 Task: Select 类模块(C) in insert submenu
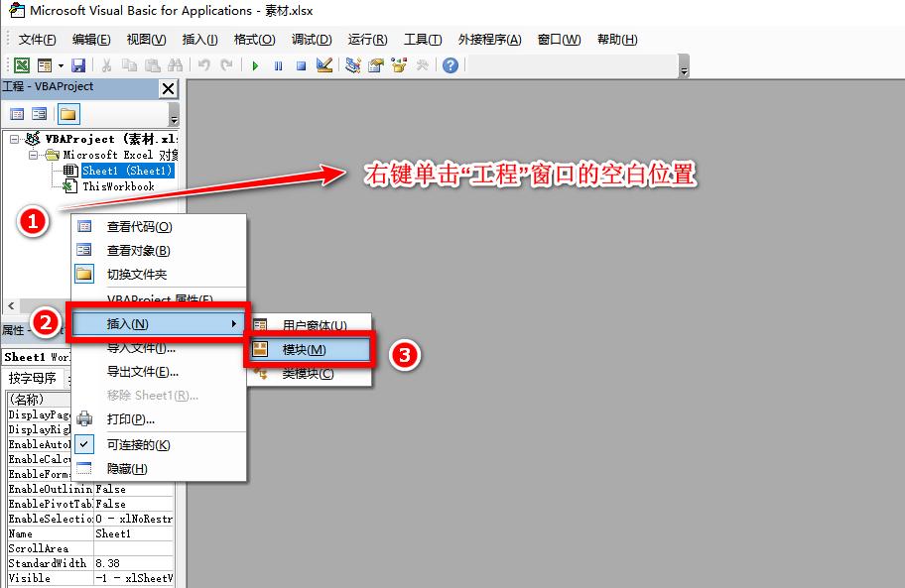[310, 374]
